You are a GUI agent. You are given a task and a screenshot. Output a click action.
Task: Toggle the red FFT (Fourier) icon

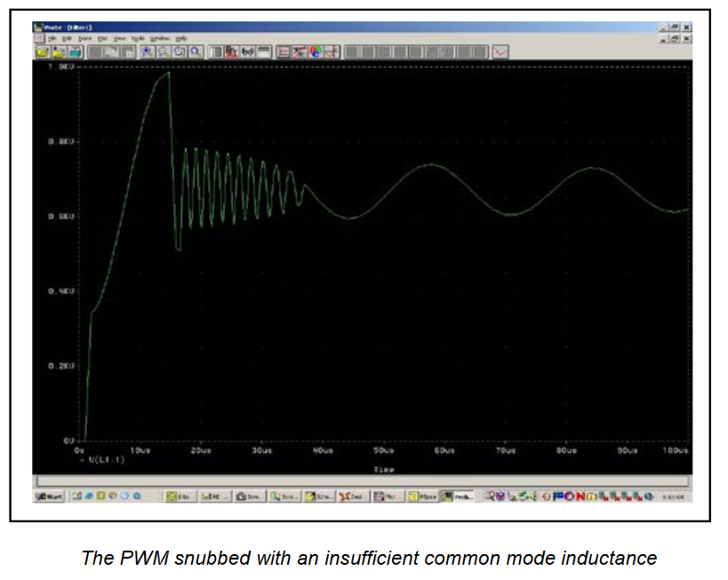(x=231, y=52)
